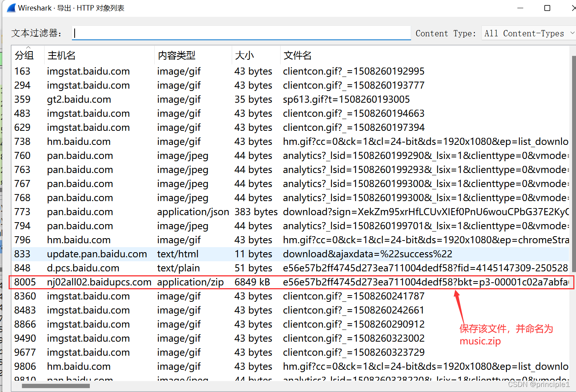Minimize the HTTP object list window

click(520, 8)
